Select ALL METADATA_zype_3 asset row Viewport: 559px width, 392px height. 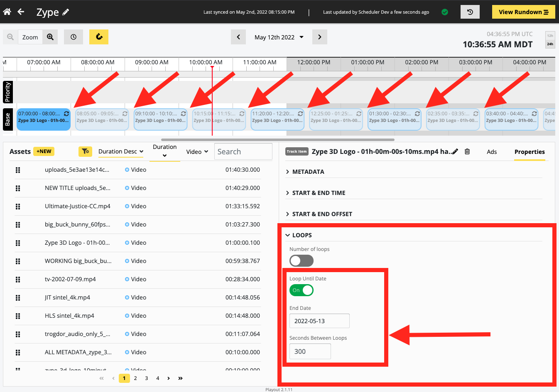coord(137,352)
